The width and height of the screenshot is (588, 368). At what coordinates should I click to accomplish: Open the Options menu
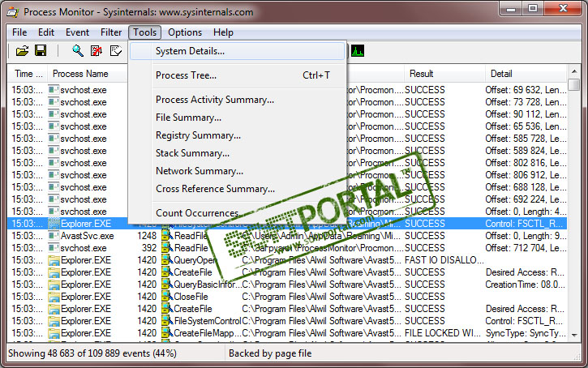coord(185,32)
